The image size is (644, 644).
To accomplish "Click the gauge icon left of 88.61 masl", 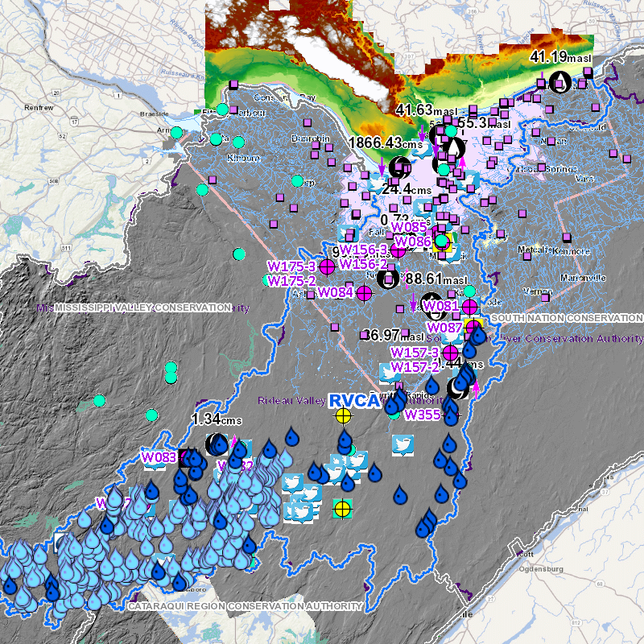I will [x=388, y=279].
